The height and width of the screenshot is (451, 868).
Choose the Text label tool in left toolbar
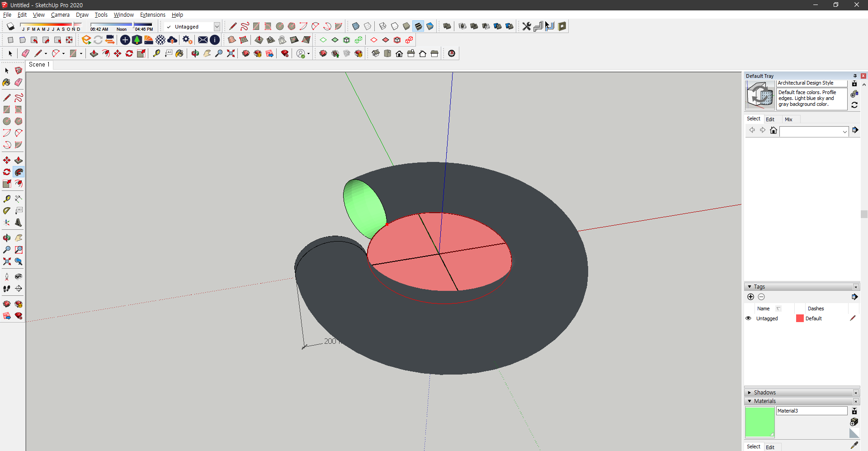pos(19,211)
